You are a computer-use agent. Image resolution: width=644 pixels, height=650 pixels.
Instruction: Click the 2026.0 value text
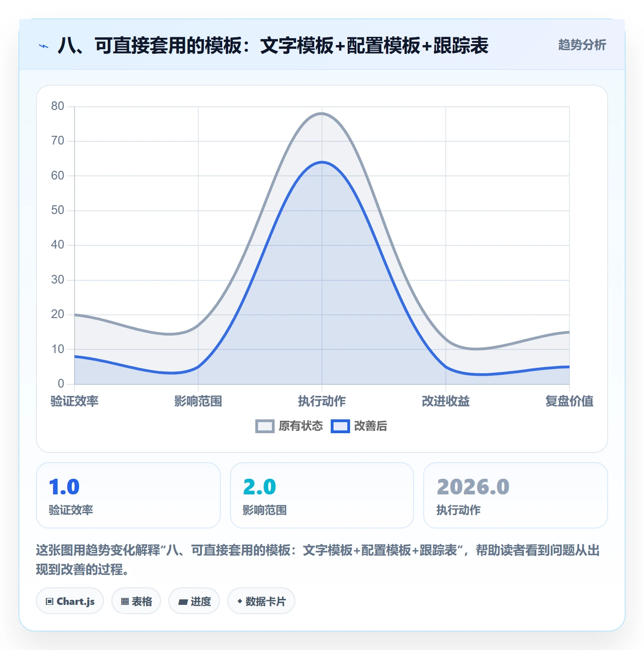click(473, 487)
